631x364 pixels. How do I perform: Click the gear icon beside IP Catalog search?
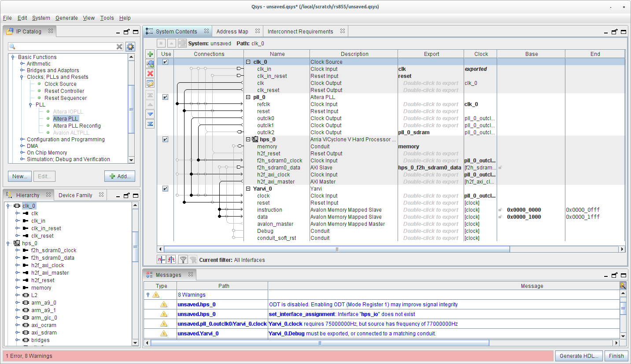click(x=130, y=47)
